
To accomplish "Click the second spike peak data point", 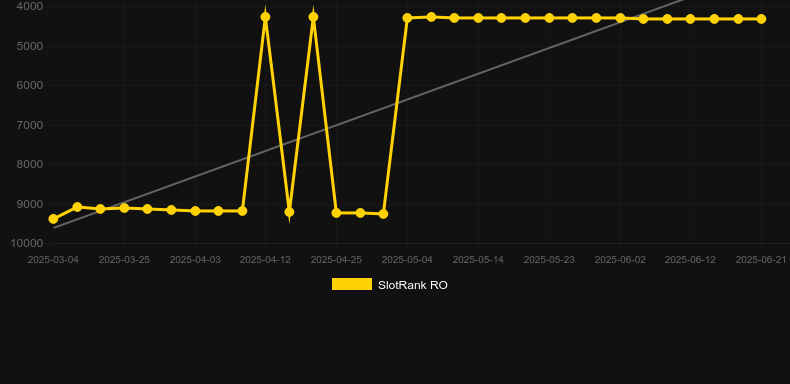I will (x=313, y=17).
